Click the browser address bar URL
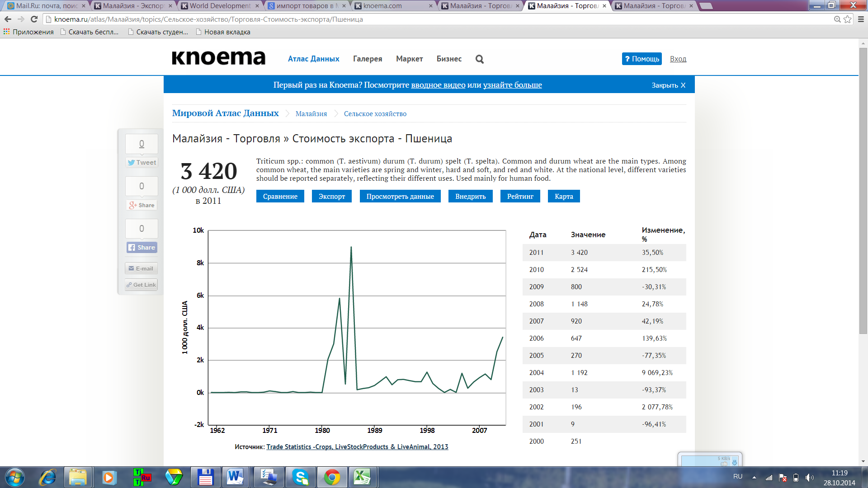The width and height of the screenshot is (868, 488). [208, 19]
